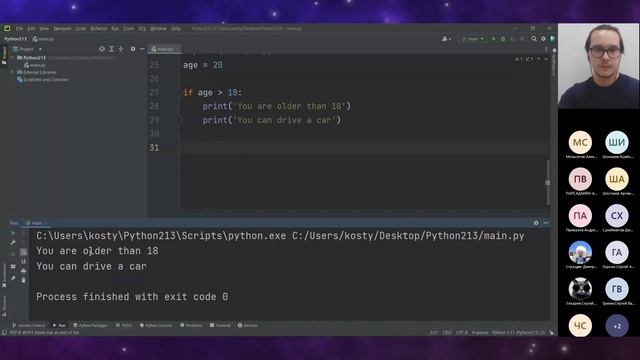Screen dimensions: 640x360
Task: Open Search Everywhere magnifier icon
Action: click(534, 39)
